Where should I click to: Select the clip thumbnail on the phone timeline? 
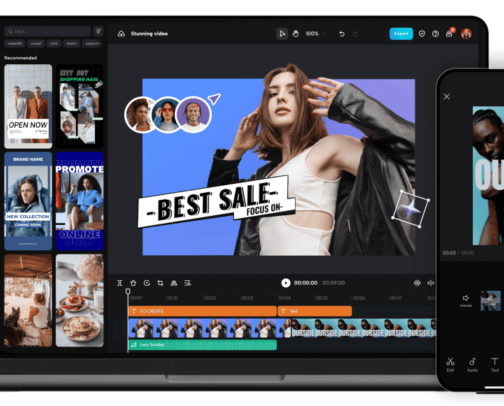pos(490,301)
